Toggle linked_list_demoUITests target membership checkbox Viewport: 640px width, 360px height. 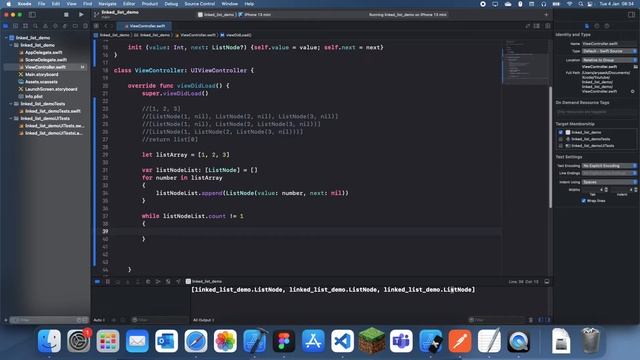[x=561, y=145]
